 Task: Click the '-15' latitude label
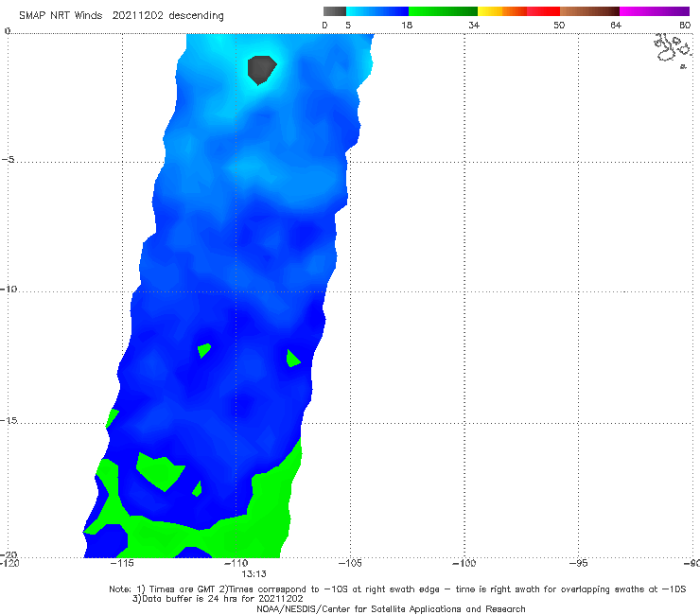pyautogui.click(x=9, y=420)
